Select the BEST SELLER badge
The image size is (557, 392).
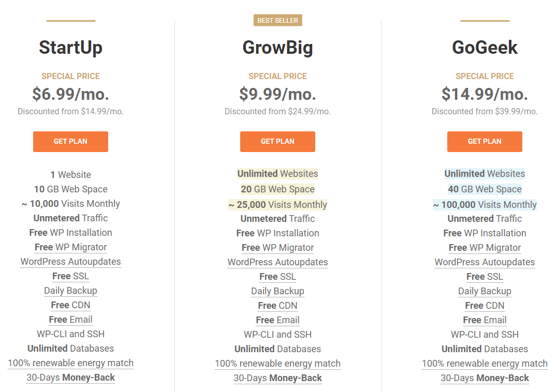tap(278, 20)
